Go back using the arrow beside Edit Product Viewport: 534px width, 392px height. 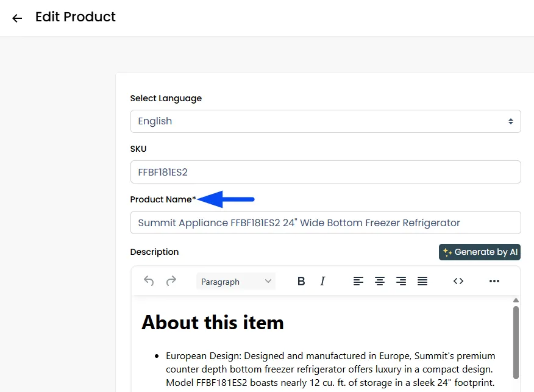(x=17, y=18)
